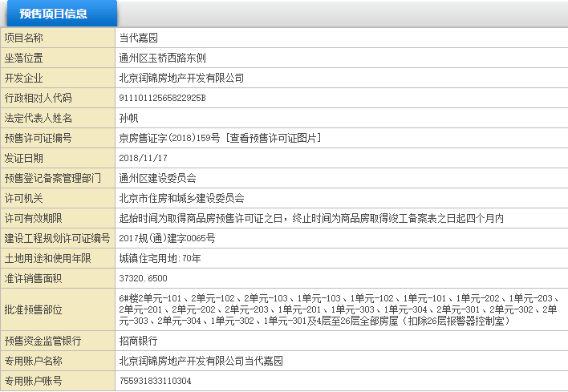Click the 许可机关 label
Screen dimensions: 568x392
[23, 198]
